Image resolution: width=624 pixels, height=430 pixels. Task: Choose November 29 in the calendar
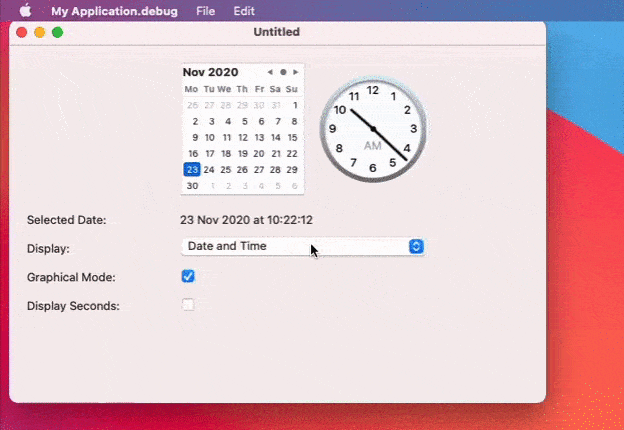pyautogui.click(x=292, y=170)
